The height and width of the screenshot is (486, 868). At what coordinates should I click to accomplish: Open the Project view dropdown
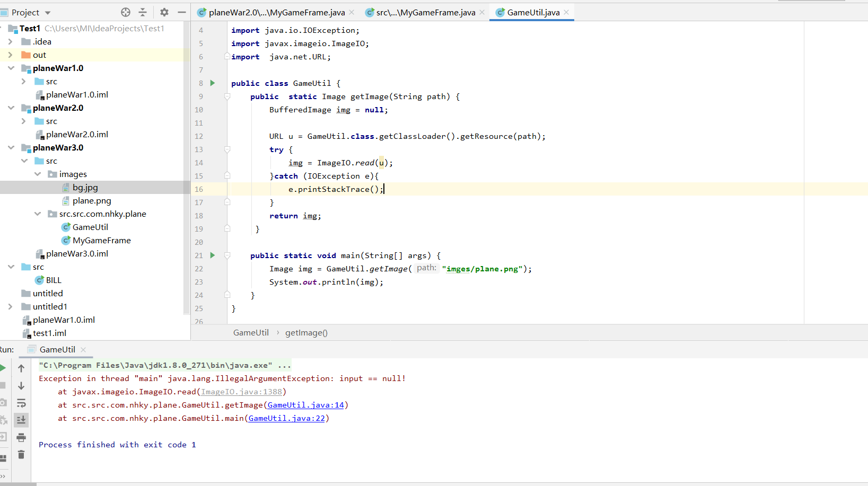(48, 13)
